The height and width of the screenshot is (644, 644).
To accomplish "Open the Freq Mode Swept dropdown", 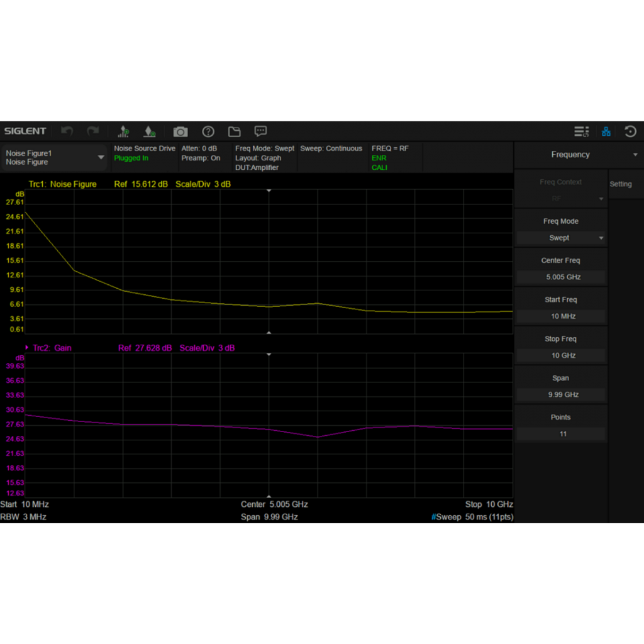I will 560,238.
